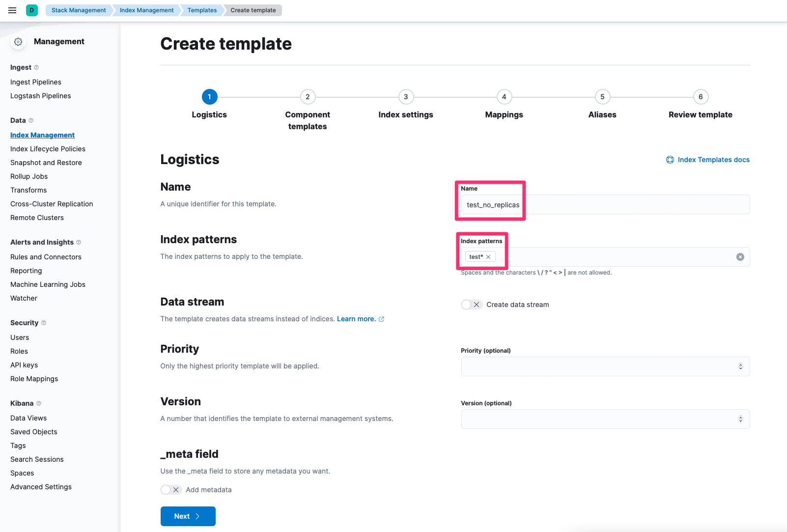Go to the Templates breadcrumb

[202, 10]
